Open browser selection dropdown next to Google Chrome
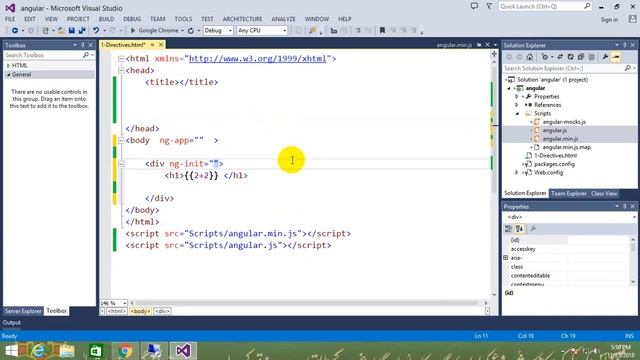640x360 pixels. point(182,31)
